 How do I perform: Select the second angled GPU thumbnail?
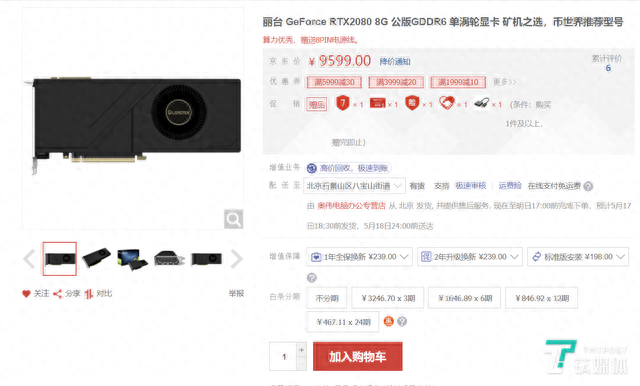96,259
